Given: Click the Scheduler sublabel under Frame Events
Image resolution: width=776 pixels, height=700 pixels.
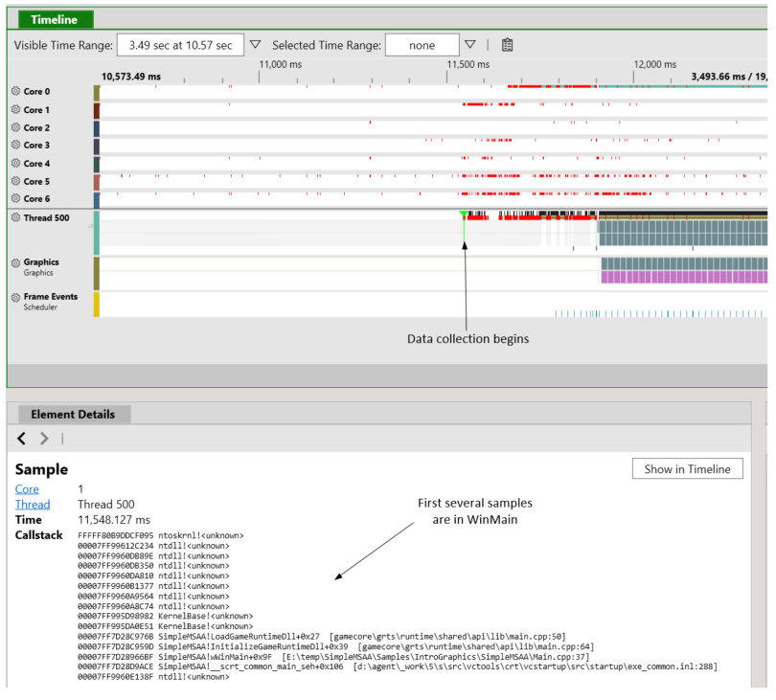Looking at the screenshot, I should (x=40, y=307).
